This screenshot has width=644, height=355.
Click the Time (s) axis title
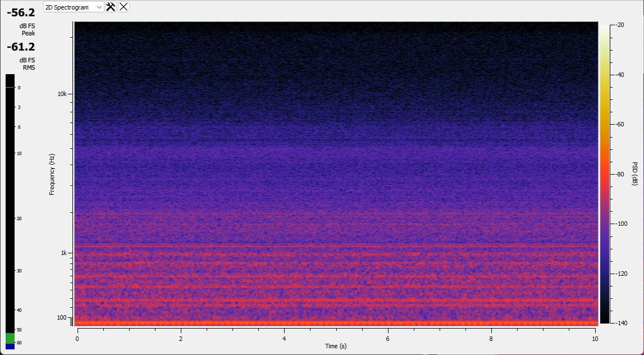pos(336,346)
